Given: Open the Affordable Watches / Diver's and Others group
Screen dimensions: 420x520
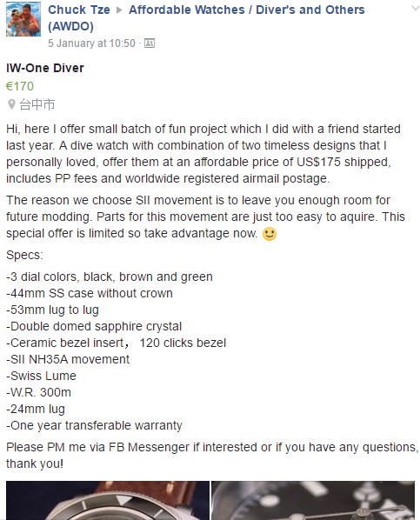Looking at the screenshot, I should click(x=246, y=10).
